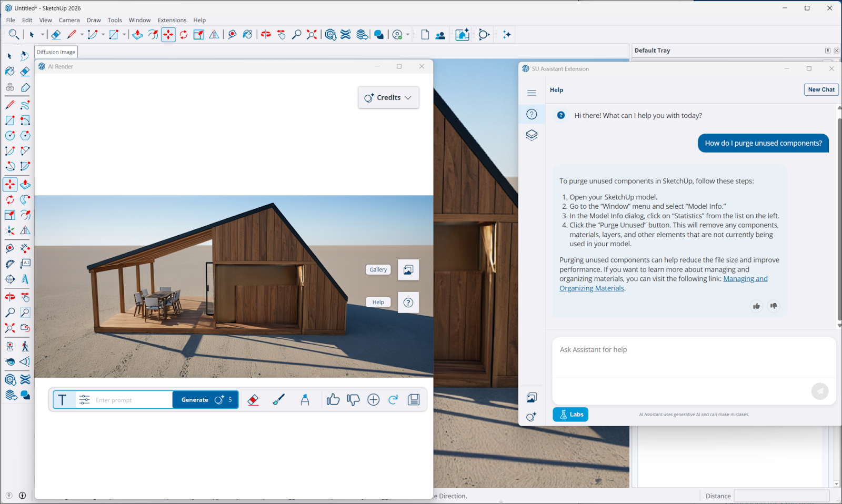The image size is (842, 504).
Task: Select the Orbit navigation tool
Action: (266, 34)
